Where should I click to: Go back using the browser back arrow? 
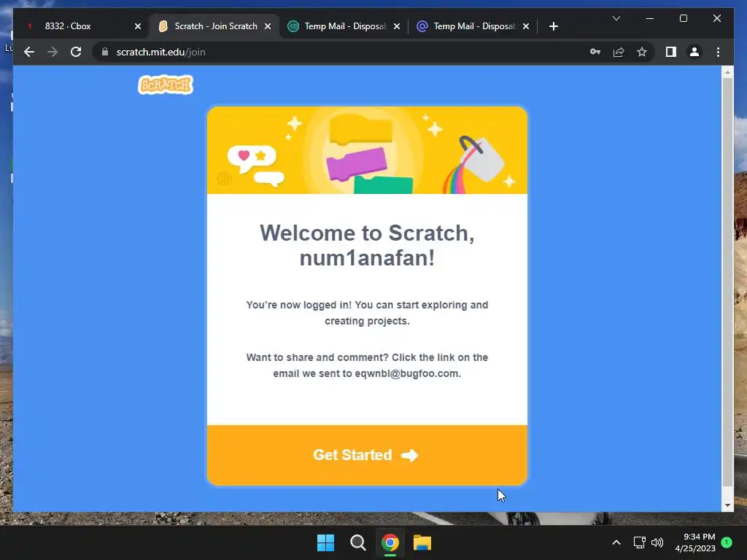[x=29, y=52]
